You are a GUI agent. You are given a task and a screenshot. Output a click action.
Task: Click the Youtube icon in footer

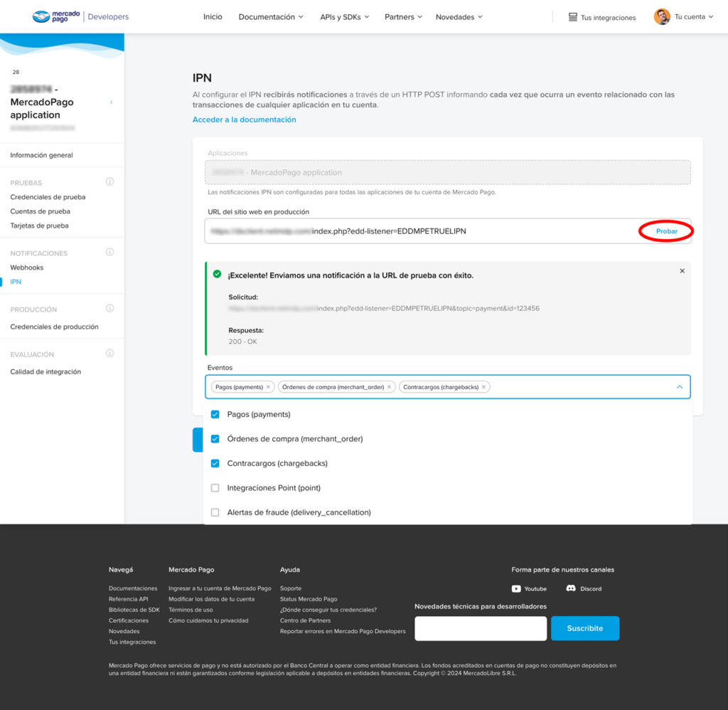pos(516,589)
